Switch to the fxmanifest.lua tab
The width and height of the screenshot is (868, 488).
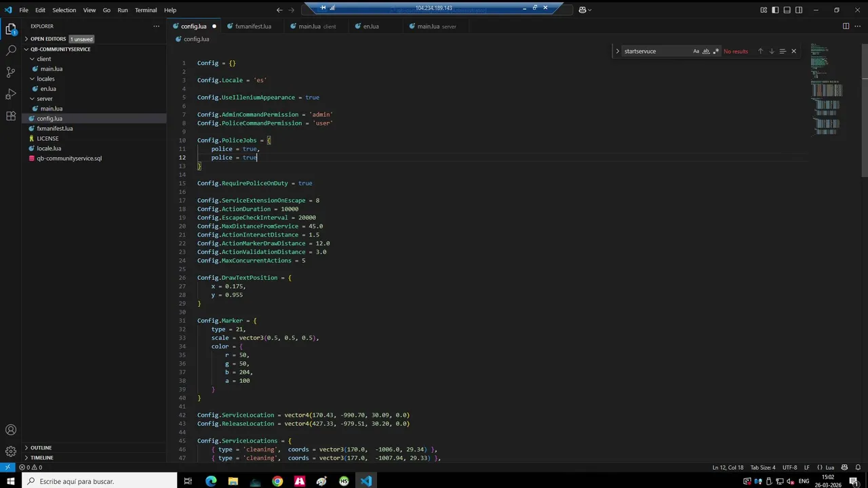[x=253, y=26]
